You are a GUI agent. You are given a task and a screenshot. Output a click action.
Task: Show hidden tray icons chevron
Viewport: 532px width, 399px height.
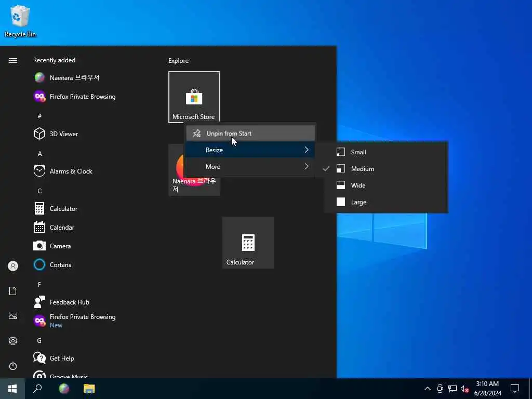click(428, 389)
